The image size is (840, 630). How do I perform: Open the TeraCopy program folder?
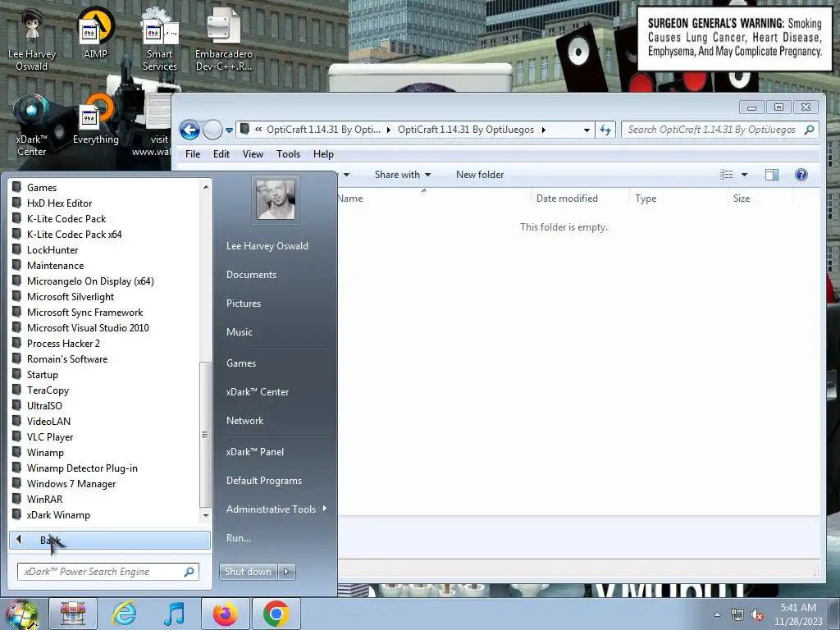pos(48,390)
